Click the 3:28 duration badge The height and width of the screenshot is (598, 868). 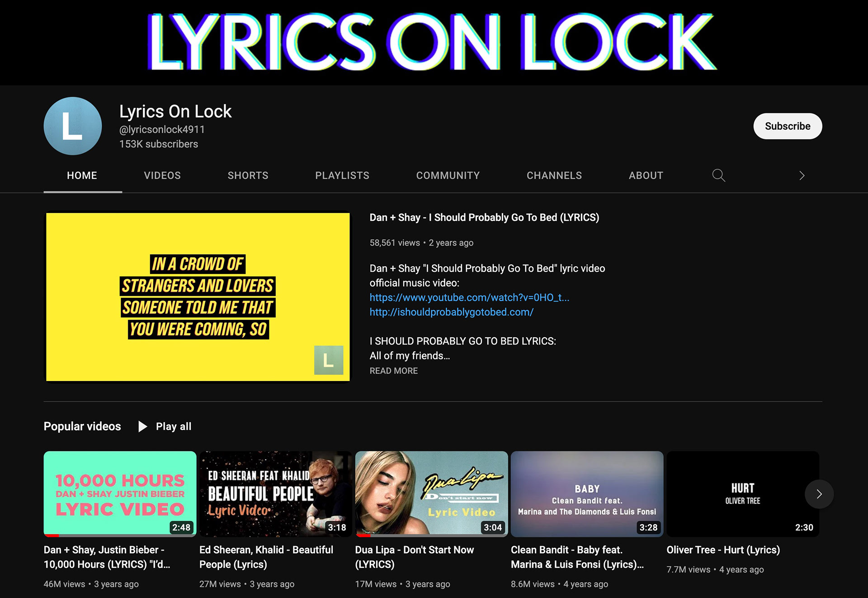648,527
